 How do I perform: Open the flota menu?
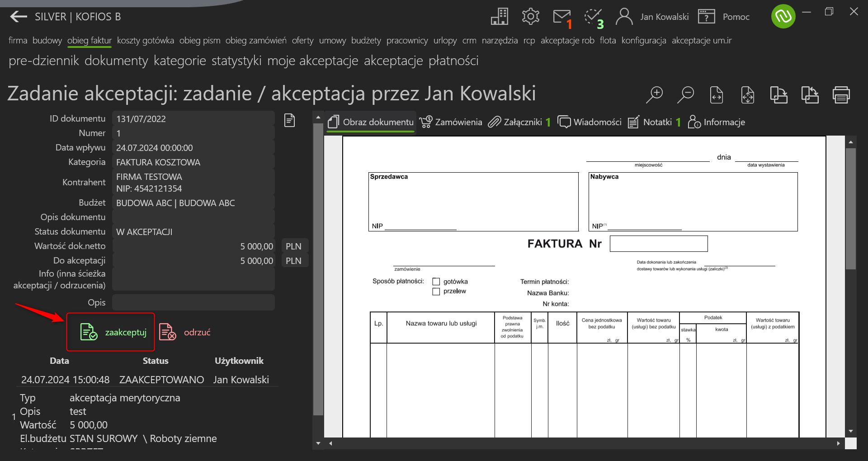(608, 40)
